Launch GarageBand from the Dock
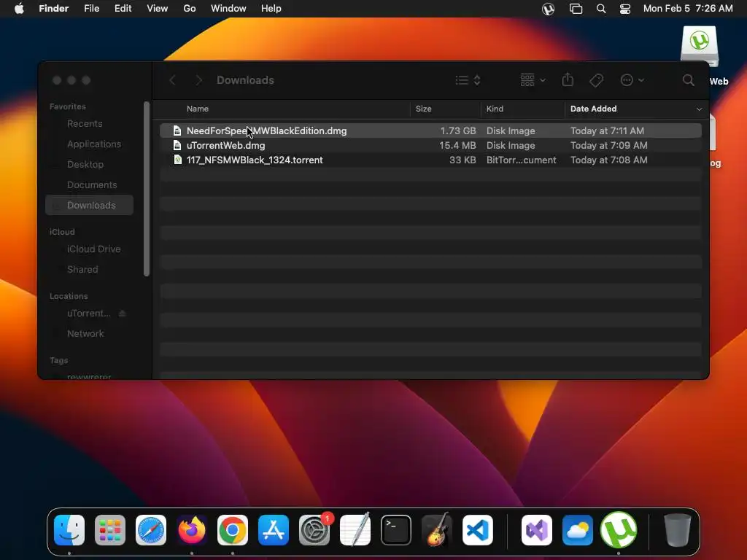Image resolution: width=747 pixels, height=560 pixels. [437, 530]
